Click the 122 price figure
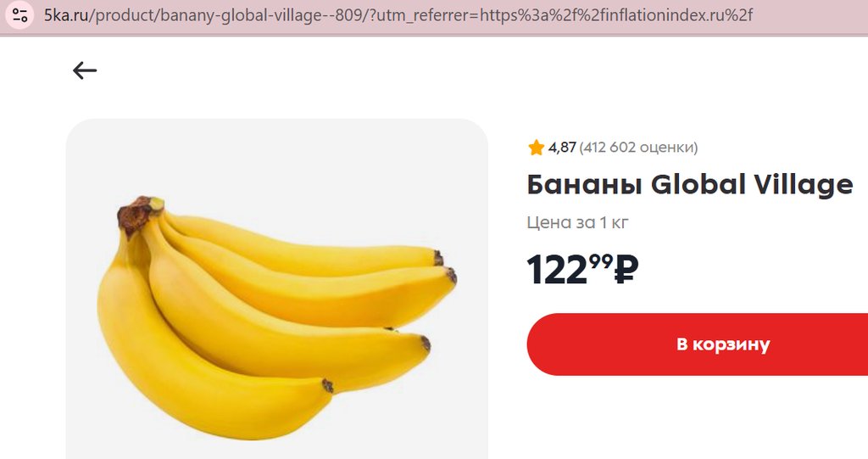Screen dimensions: 868x459 pos(557,271)
